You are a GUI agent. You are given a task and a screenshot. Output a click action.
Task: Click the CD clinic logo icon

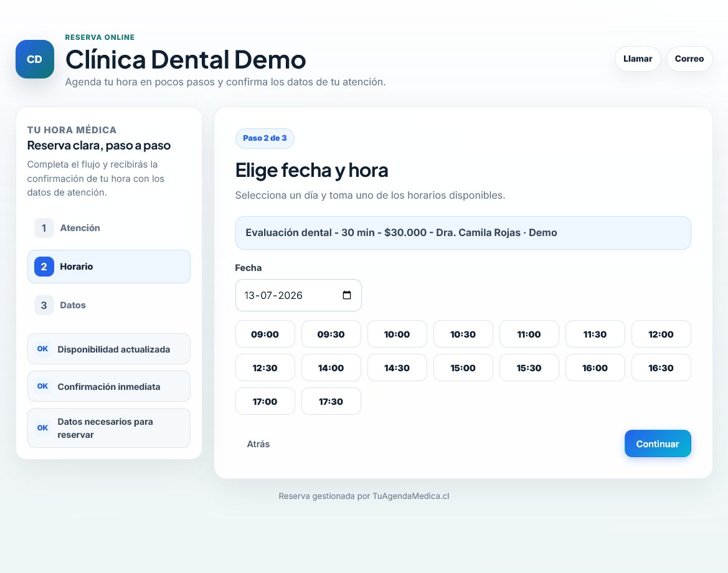[x=35, y=59]
